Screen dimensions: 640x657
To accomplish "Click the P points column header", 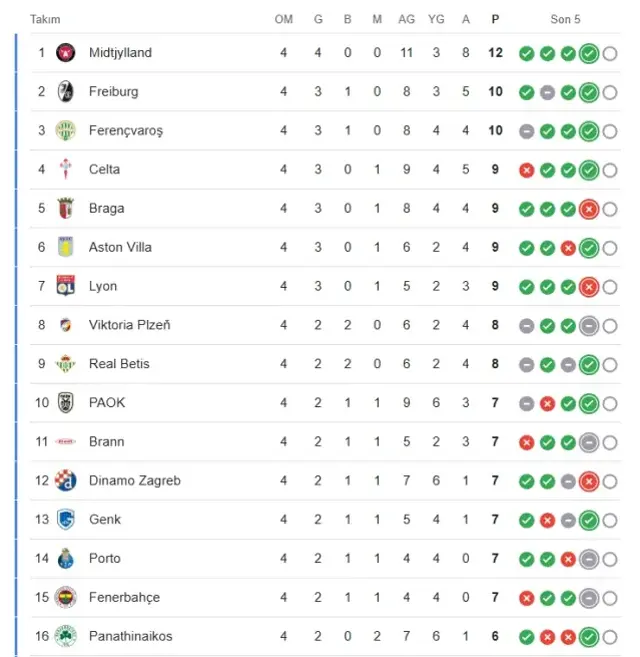I will tap(496, 19).
